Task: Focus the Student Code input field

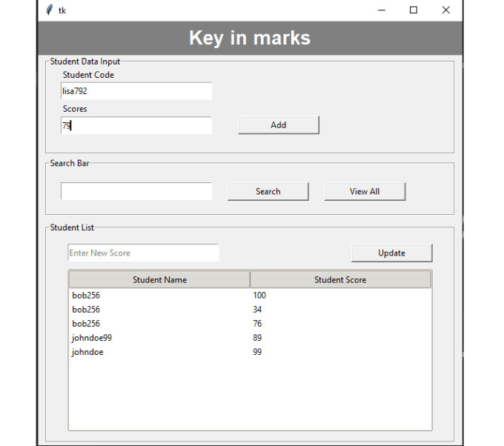Action: click(136, 91)
